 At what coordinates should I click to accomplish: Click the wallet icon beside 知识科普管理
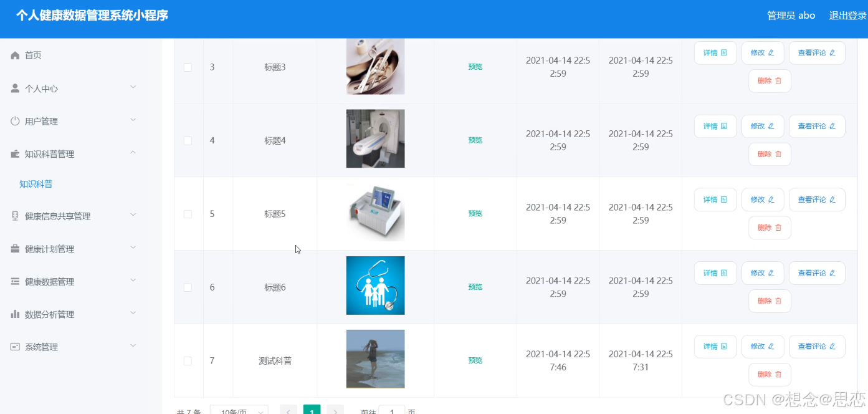pos(16,154)
